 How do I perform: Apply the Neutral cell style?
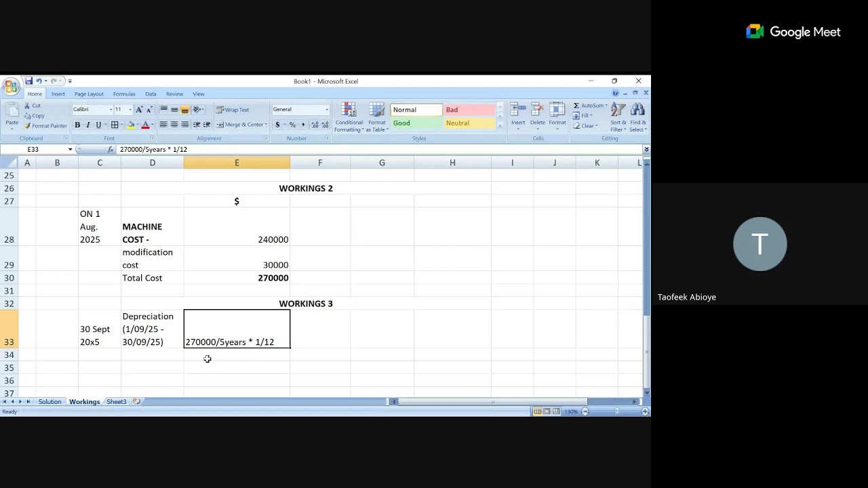click(x=469, y=123)
